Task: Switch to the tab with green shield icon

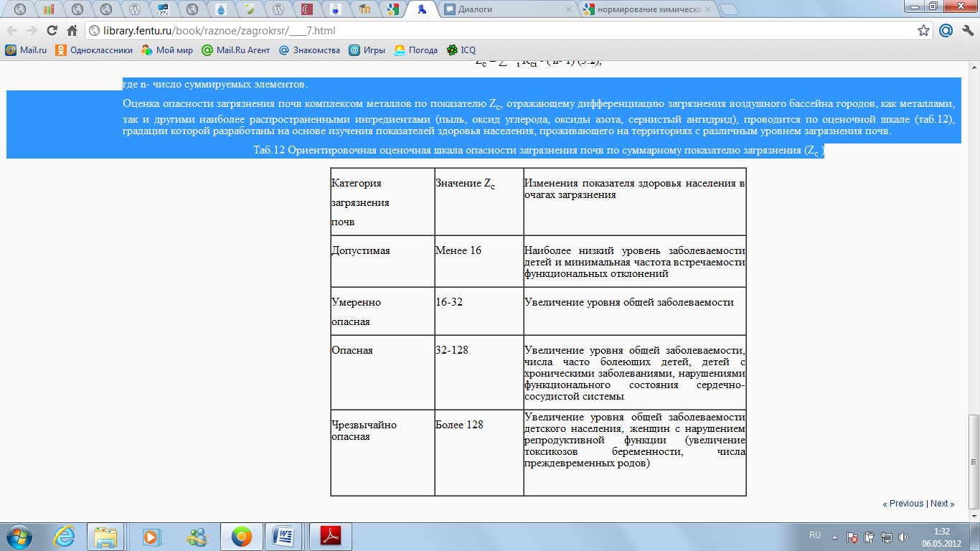Action: (x=250, y=9)
